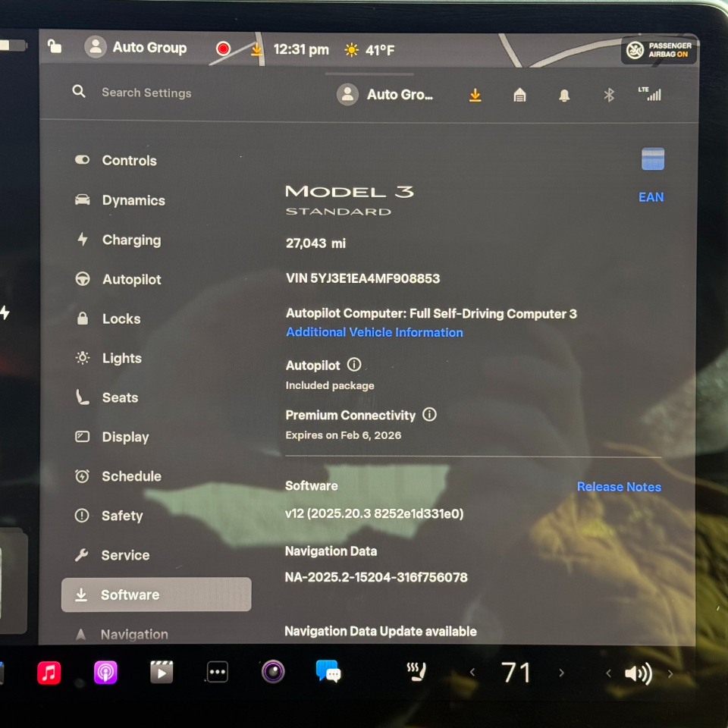Open the Release Notes link
The image size is (728, 728).
619,487
